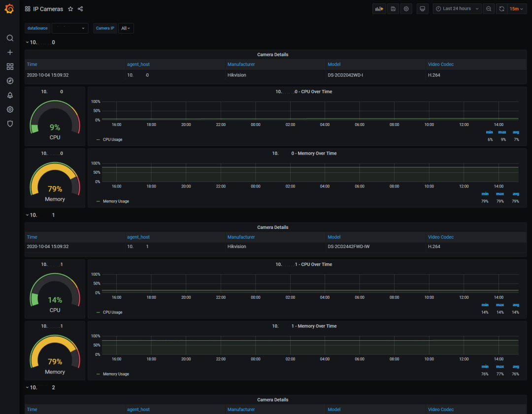Share the IP Cameras dashboard
Screen dimensions: 532x414
[x=80, y=9]
